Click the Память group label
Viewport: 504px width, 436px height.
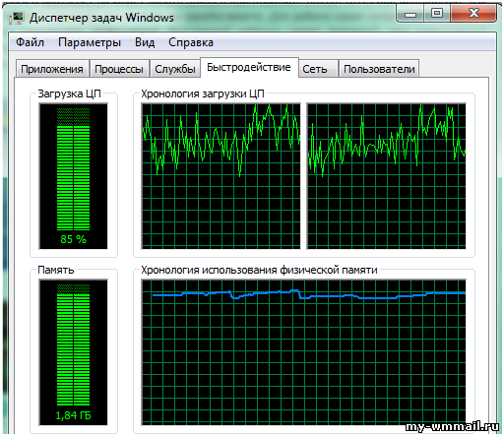pos(56,270)
